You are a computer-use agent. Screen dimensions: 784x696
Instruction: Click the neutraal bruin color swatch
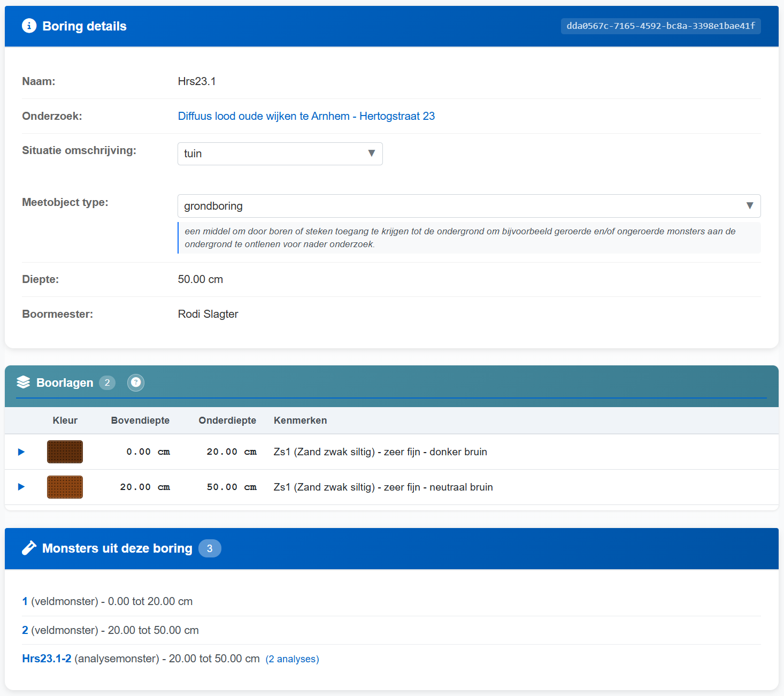click(x=65, y=487)
